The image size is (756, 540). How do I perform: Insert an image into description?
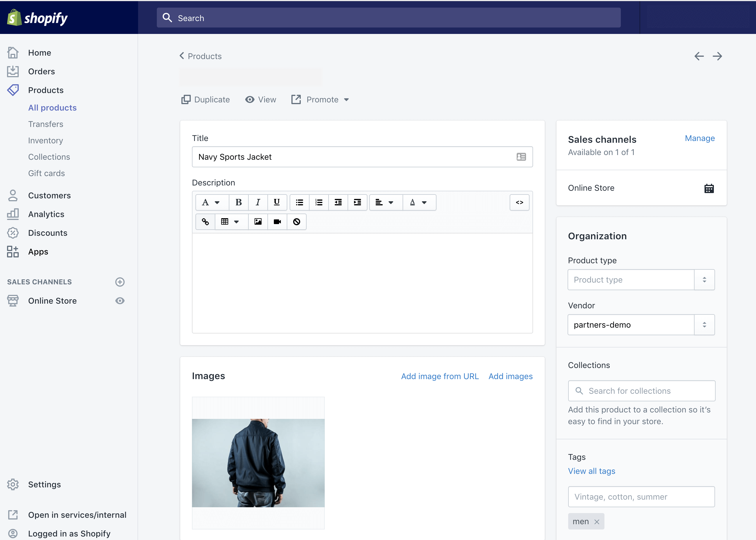tap(258, 221)
